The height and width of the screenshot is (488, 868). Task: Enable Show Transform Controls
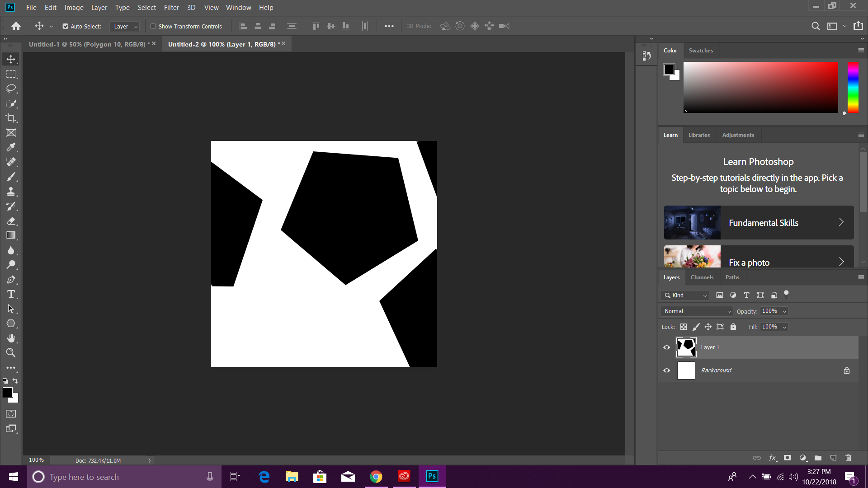click(x=153, y=26)
